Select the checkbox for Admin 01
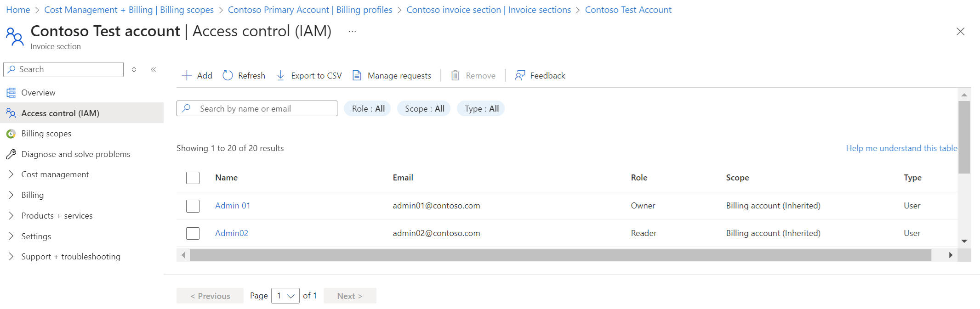This screenshot has width=980, height=309. click(x=193, y=206)
